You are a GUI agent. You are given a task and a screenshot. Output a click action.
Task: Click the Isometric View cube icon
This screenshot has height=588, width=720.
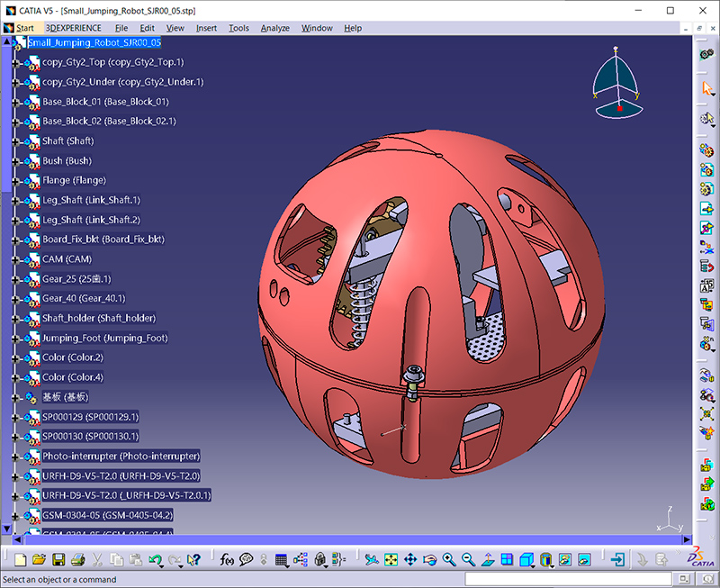click(x=526, y=559)
